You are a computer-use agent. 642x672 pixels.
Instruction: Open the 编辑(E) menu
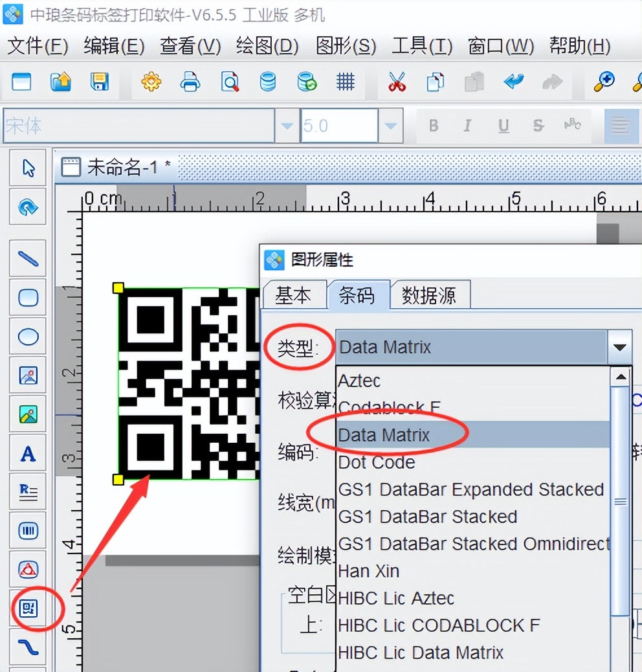coord(114,46)
